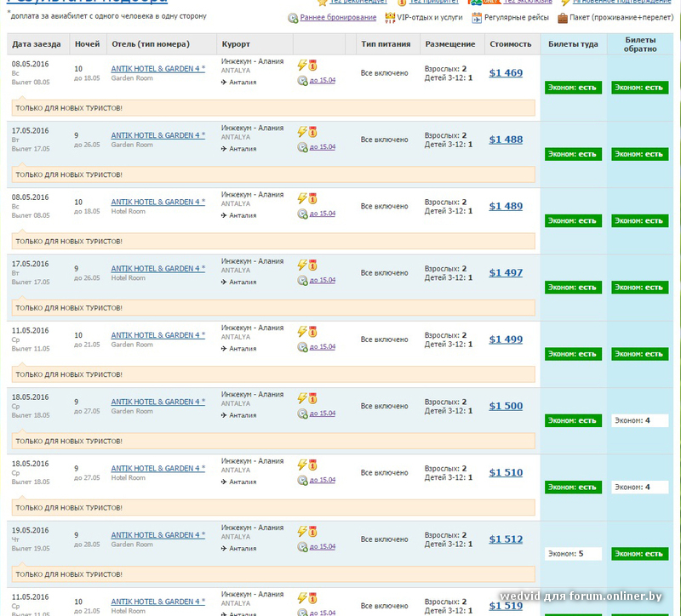Click the VIP services legend icon
The width and height of the screenshot is (681, 616).
[390, 18]
